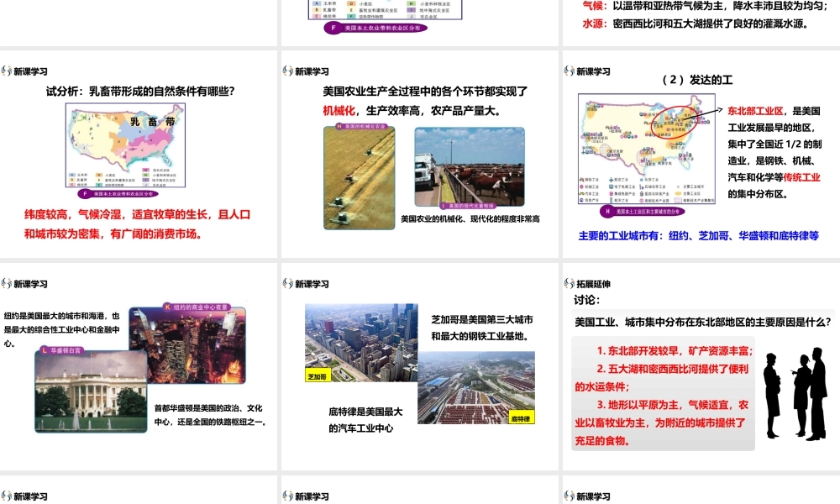Click the yellow 底特律 label
Viewport: 840px width, 504px height.
[521, 418]
